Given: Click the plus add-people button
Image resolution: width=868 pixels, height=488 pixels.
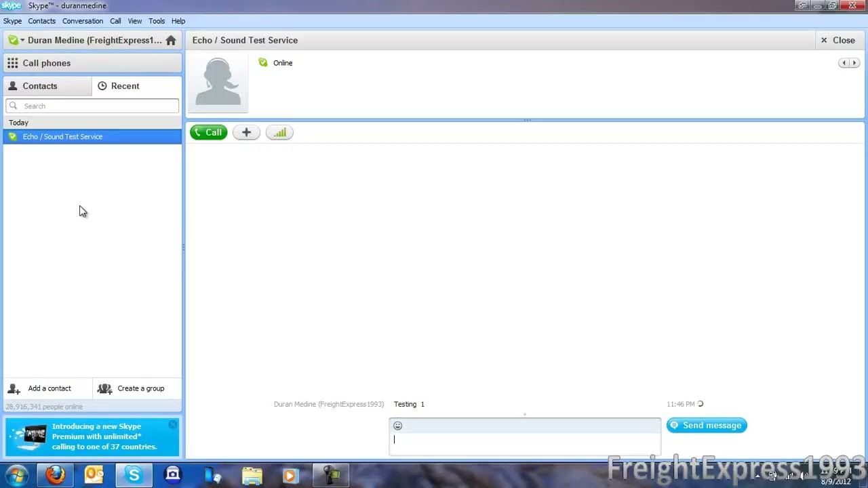Looking at the screenshot, I should pos(246,133).
